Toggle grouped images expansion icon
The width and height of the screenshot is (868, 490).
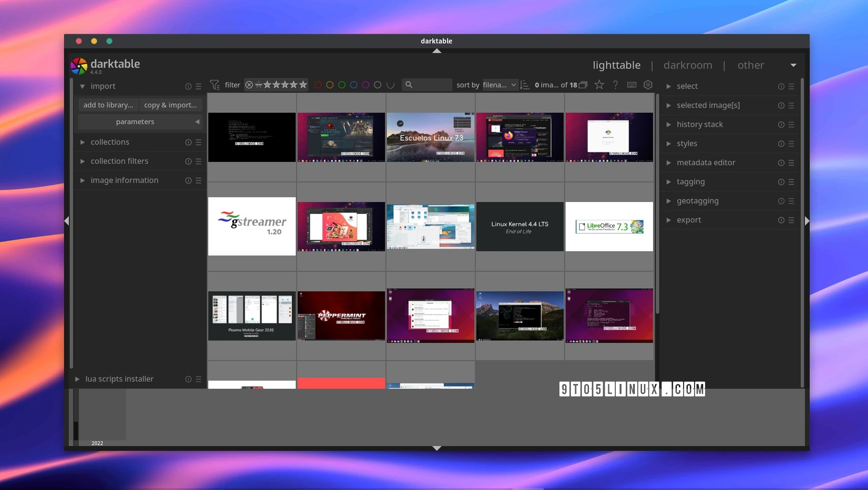click(x=583, y=85)
